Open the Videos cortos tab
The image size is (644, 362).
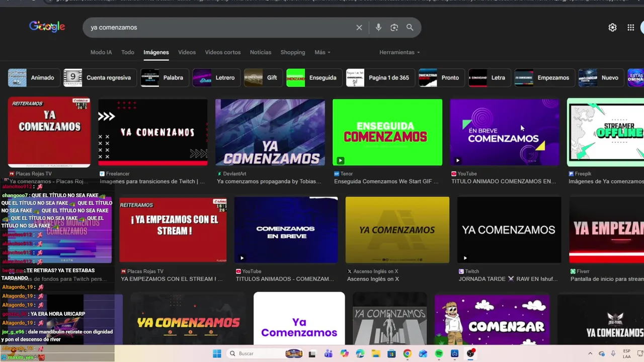[223, 52]
